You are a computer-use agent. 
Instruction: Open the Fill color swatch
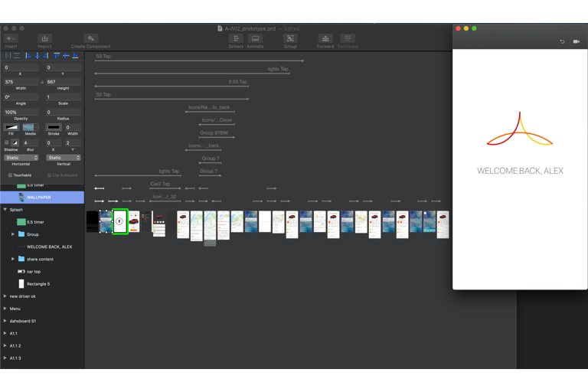point(11,127)
